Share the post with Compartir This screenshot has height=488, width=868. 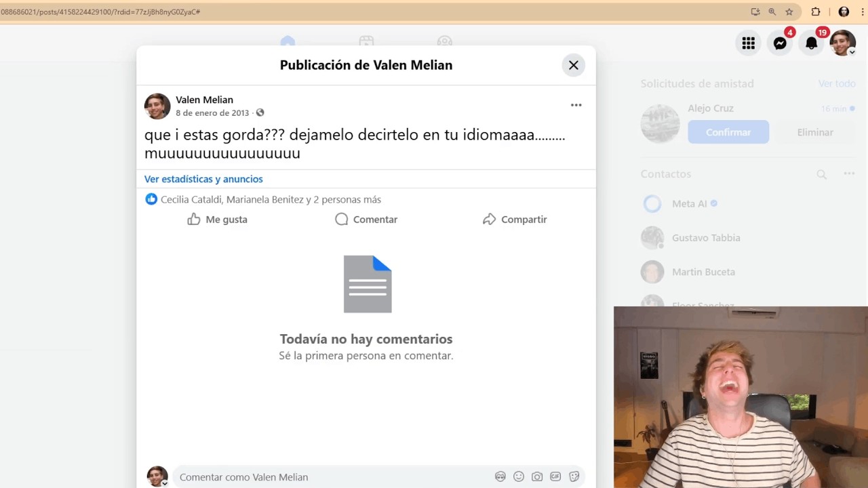pyautogui.click(x=515, y=220)
